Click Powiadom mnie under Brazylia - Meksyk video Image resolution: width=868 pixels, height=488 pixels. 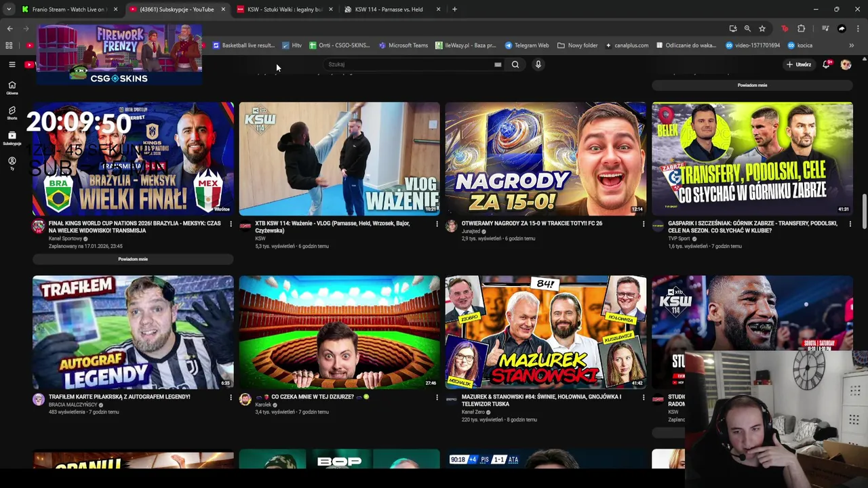(133, 259)
